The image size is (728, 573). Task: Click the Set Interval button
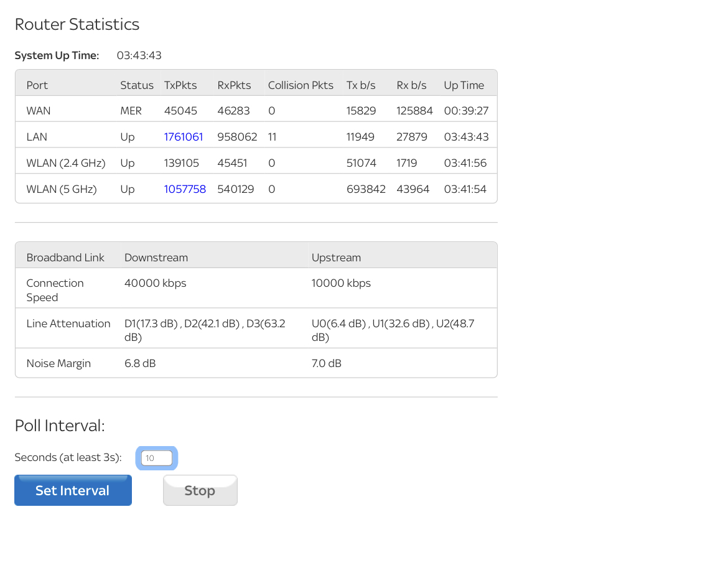[73, 490]
